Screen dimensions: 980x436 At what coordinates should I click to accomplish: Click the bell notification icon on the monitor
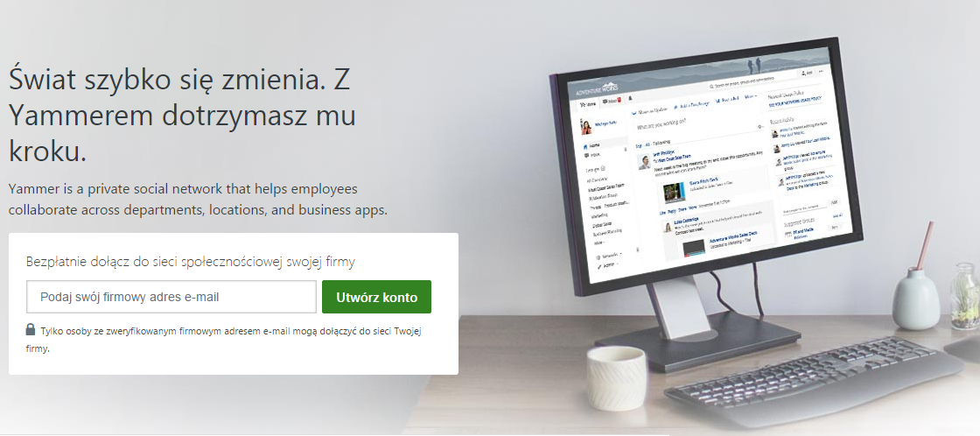coord(630,98)
